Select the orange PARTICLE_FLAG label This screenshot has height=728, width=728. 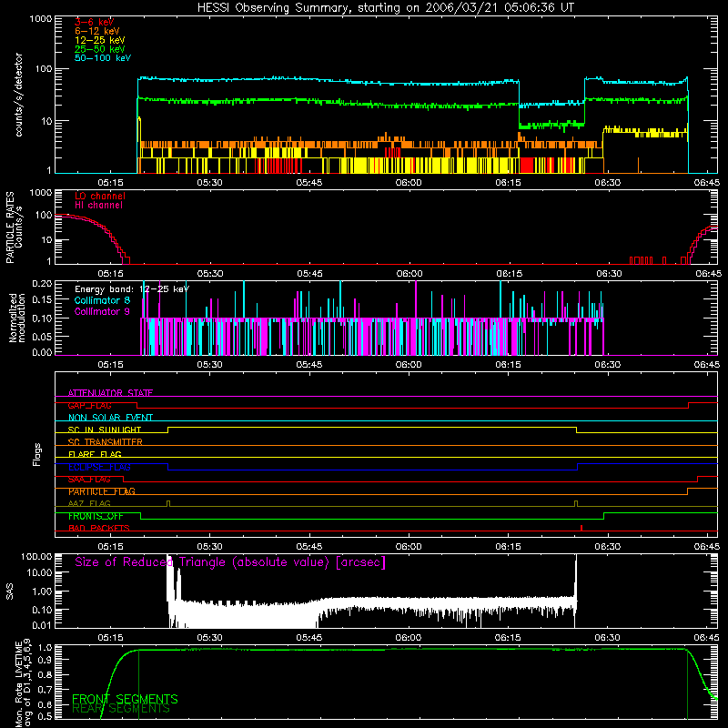(102, 491)
